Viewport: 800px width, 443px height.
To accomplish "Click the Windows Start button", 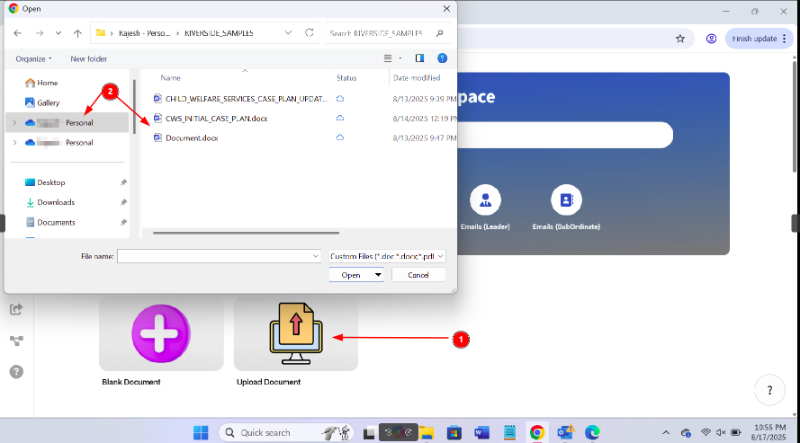I will [200, 432].
